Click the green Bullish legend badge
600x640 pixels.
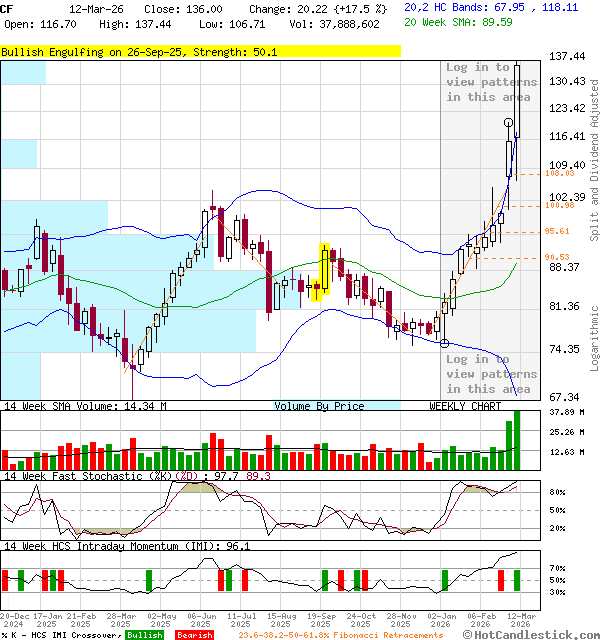tap(145, 635)
